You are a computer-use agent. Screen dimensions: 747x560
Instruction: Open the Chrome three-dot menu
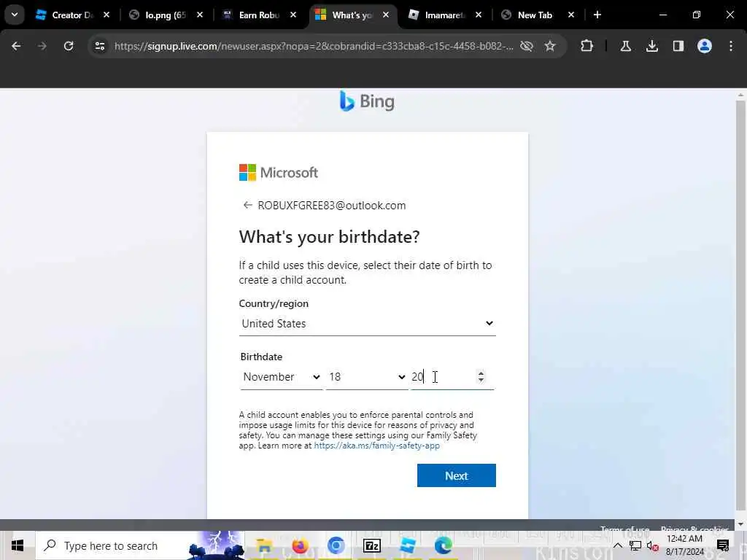pos(731,46)
